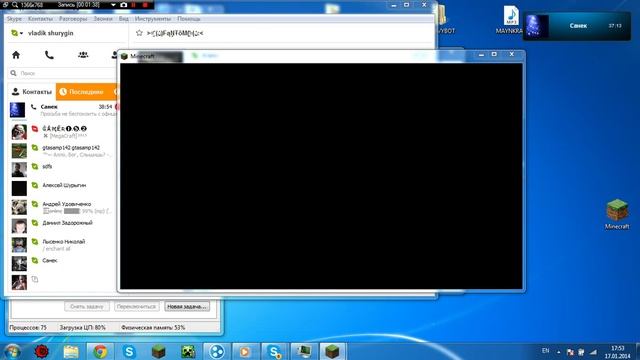This screenshot has width=640, height=360.
Task: Open the Skype menu
Action: coord(14,19)
